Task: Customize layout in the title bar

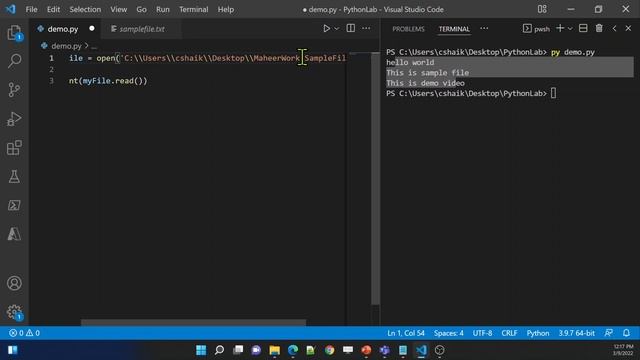Action: pos(542,9)
